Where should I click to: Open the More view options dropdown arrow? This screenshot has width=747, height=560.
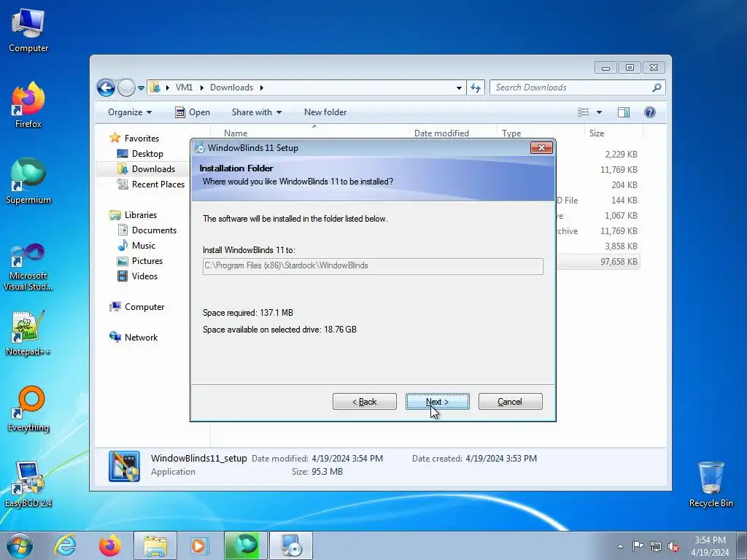pyautogui.click(x=600, y=112)
